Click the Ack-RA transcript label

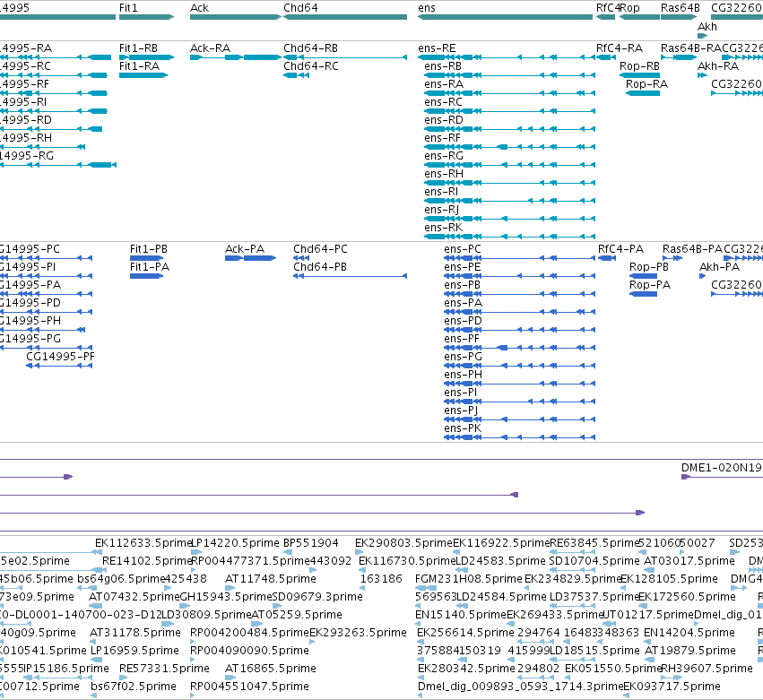point(210,48)
